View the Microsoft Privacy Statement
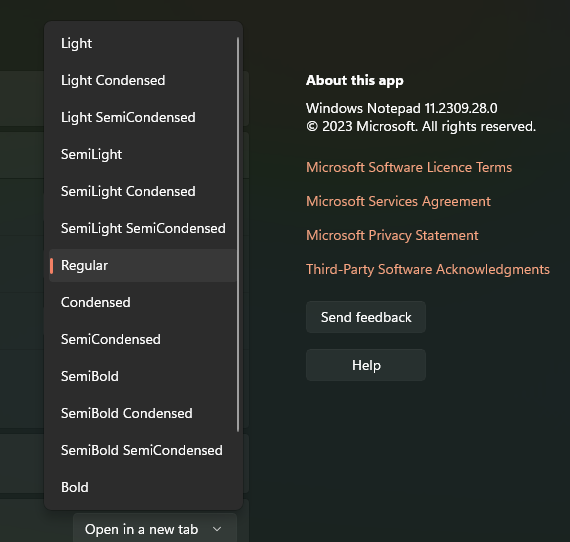 coord(392,236)
